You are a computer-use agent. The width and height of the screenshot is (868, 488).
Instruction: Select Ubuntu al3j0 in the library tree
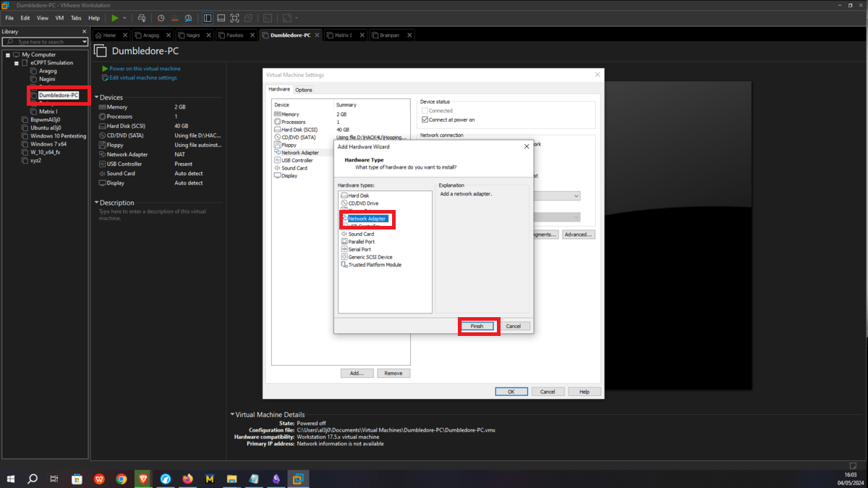pyautogui.click(x=46, y=127)
